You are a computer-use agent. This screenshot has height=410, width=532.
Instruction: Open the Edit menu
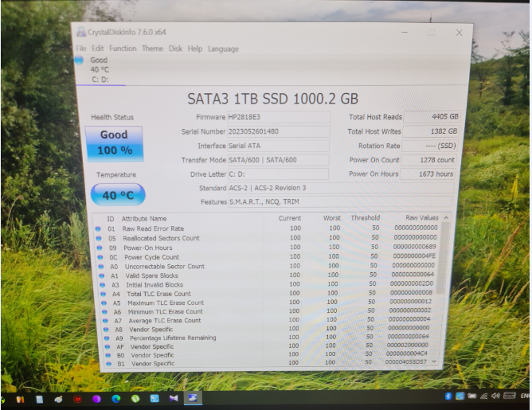coord(98,49)
